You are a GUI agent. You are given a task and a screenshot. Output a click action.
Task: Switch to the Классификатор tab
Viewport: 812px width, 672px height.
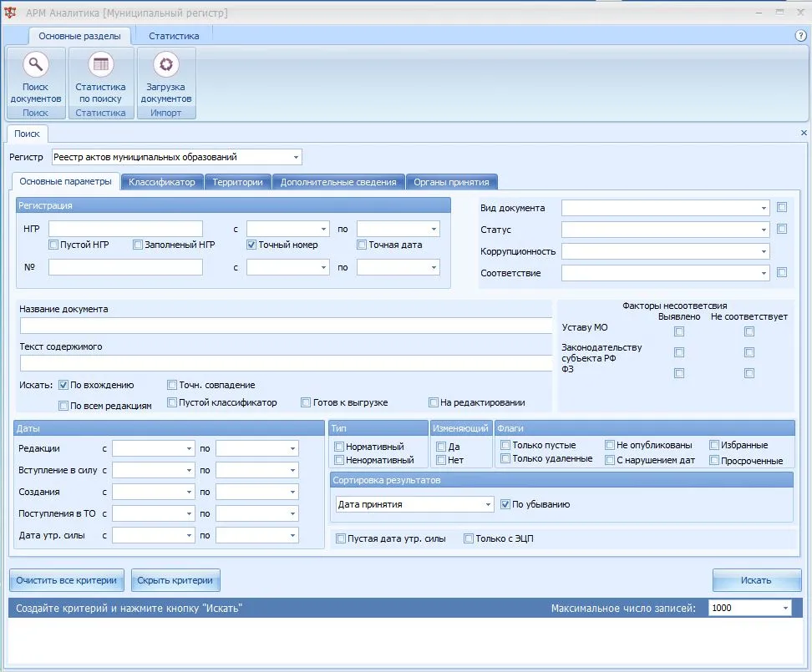[x=161, y=182]
